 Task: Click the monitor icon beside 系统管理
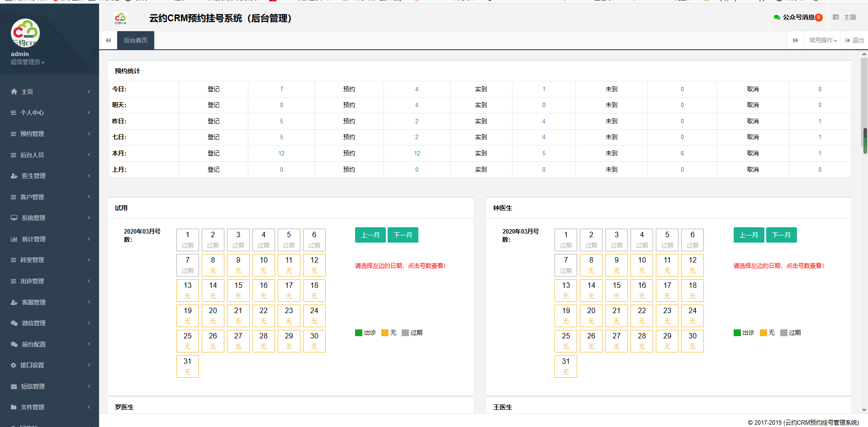(x=14, y=218)
